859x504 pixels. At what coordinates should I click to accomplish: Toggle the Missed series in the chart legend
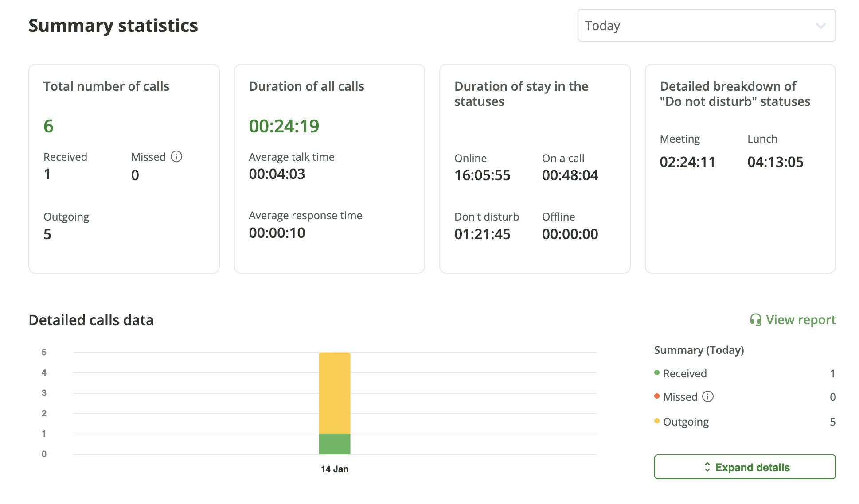coord(681,397)
